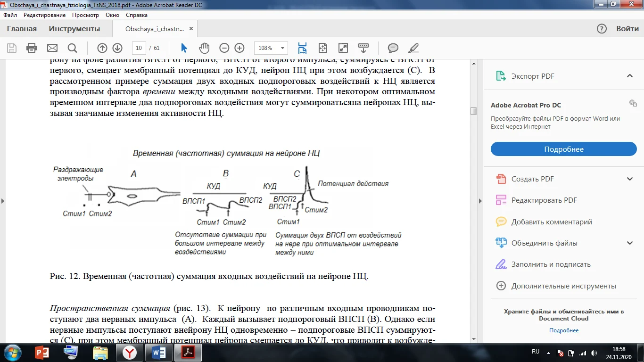
Task: Save the PDF file with the floppy icon
Action: tap(12, 48)
